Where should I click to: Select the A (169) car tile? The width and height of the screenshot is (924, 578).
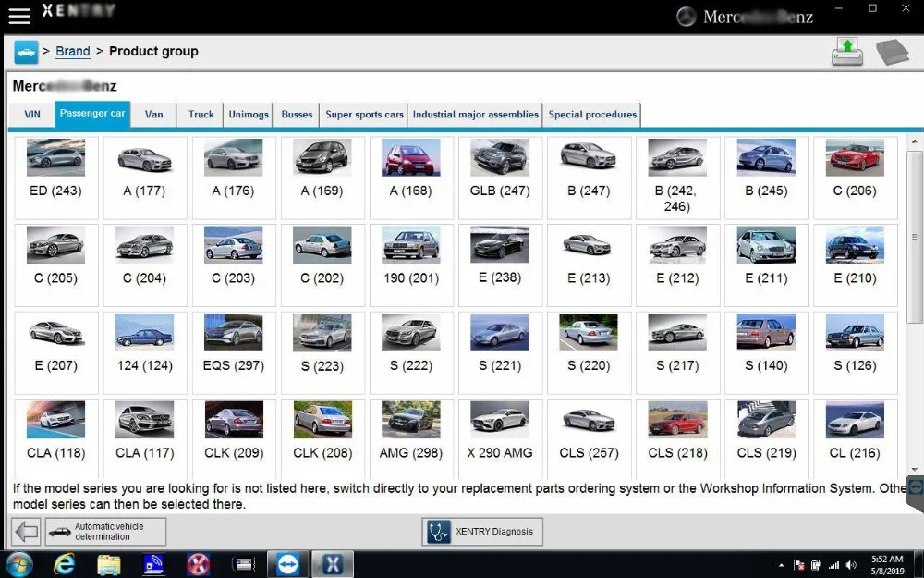(x=322, y=178)
